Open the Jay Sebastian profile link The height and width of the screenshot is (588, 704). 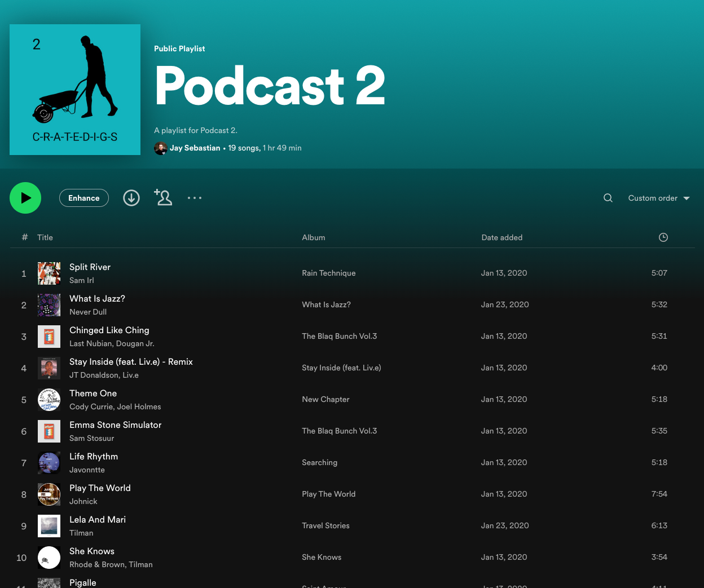point(195,148)
